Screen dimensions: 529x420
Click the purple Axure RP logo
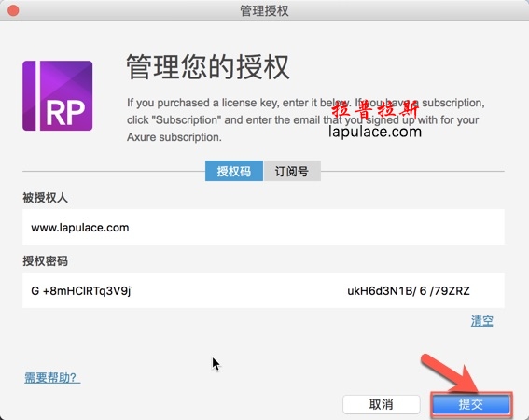57,95
